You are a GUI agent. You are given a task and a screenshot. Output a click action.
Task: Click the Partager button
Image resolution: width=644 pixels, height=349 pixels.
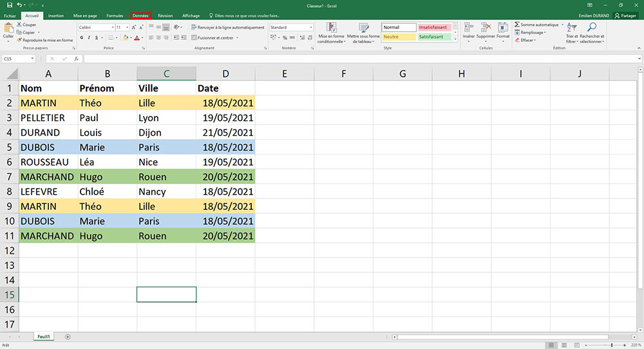pyautogui.click(x=627, y=15)
